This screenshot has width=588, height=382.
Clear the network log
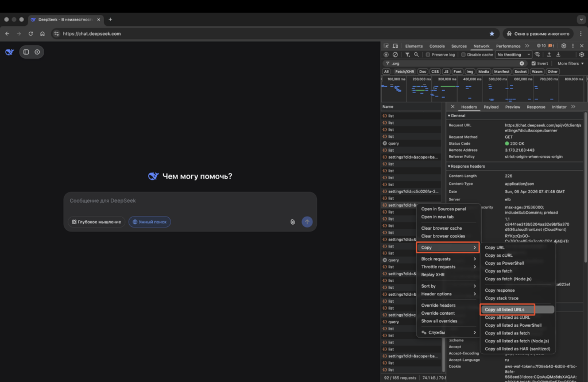coord(395,55)
